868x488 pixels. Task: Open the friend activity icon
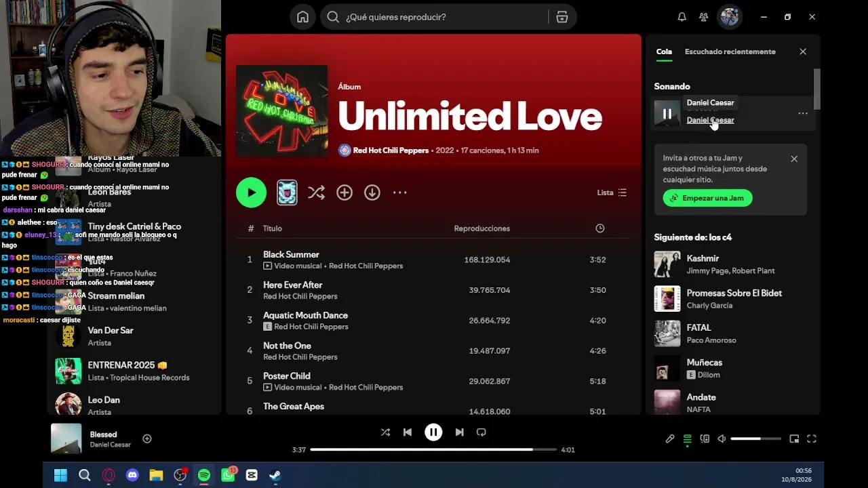[704, 17]
